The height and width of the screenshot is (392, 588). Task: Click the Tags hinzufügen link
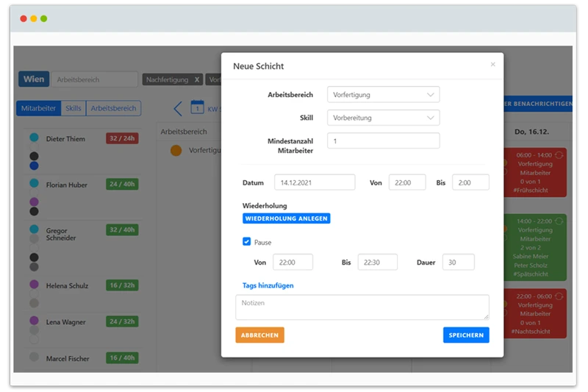268,285
